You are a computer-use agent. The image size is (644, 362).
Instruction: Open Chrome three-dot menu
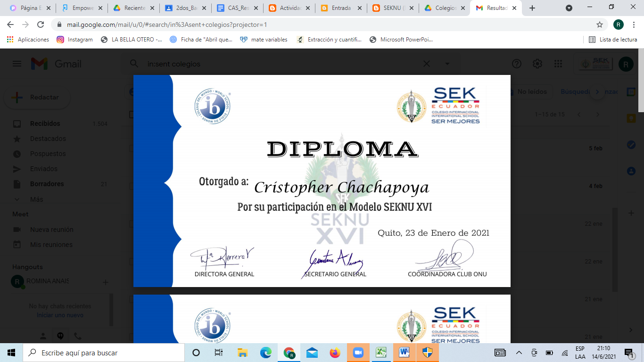[x=635, y=25]
